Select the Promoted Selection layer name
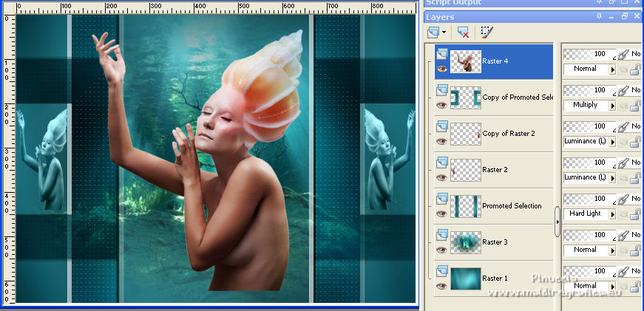This screenshot has width=644, height=311. [512, 205]
